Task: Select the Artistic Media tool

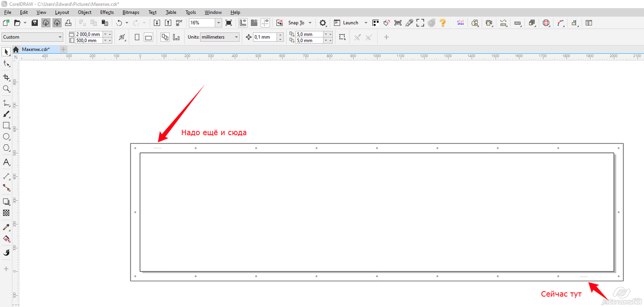Action: [6, 114]
